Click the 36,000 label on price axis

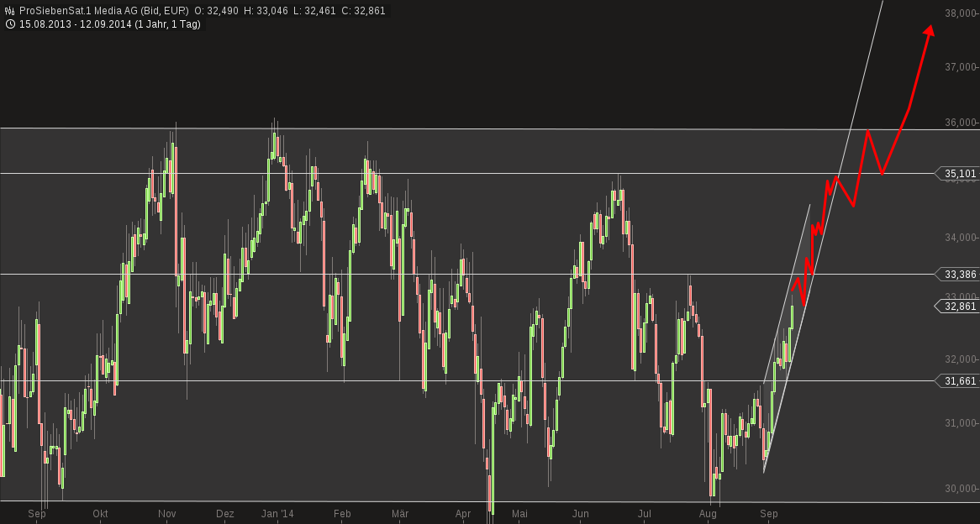click(960, 123)
